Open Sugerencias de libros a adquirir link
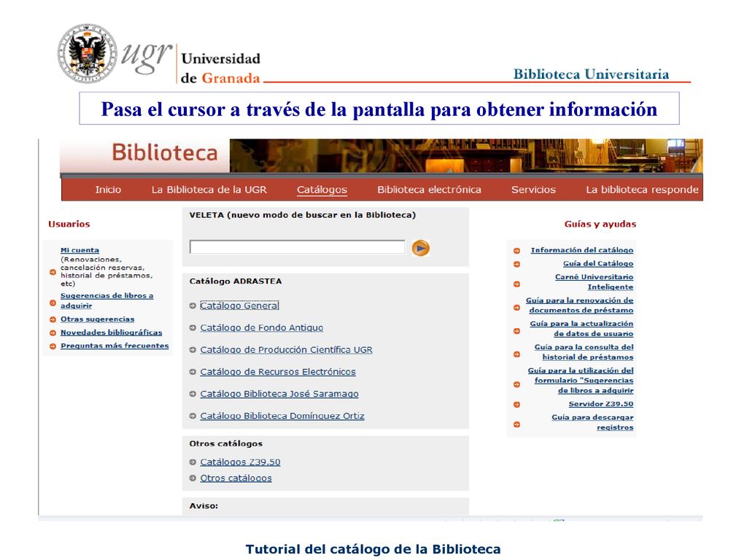 click(x=107, y=300)
